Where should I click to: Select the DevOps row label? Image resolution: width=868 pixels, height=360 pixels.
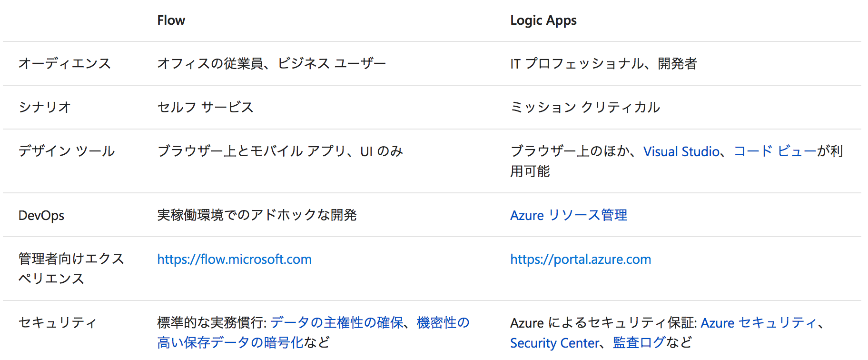tap(41, 215)
